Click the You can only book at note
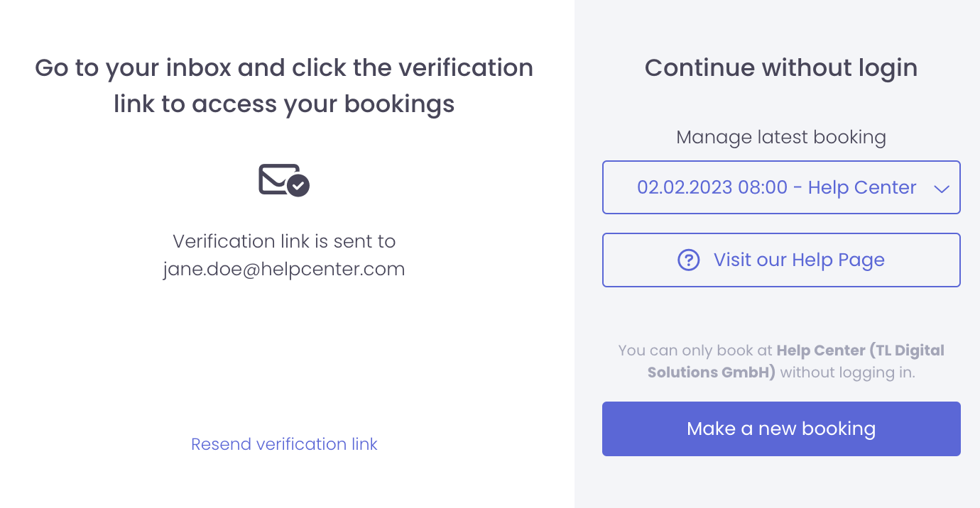Screen dimensions: 980x508 696,350
